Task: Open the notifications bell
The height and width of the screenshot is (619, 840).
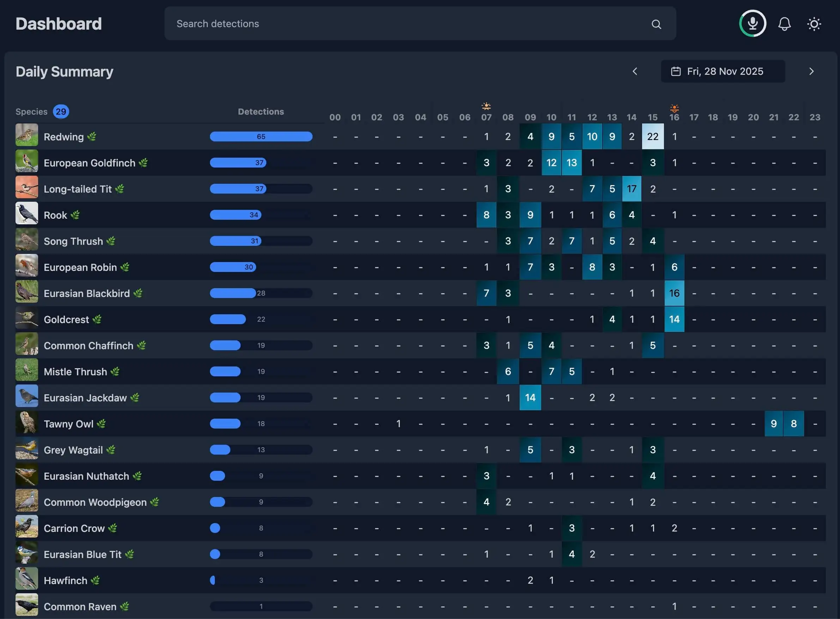Action: coord(785,23)
